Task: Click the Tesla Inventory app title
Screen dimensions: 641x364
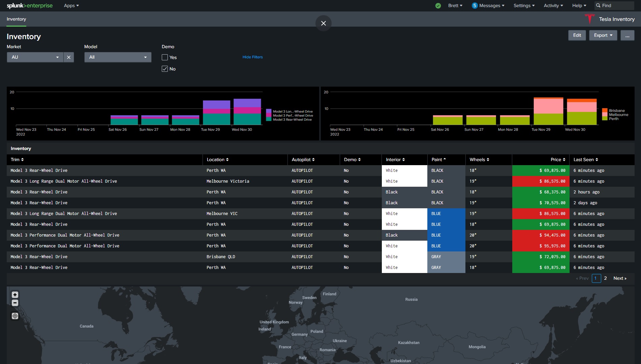Action: coord(616,19)
